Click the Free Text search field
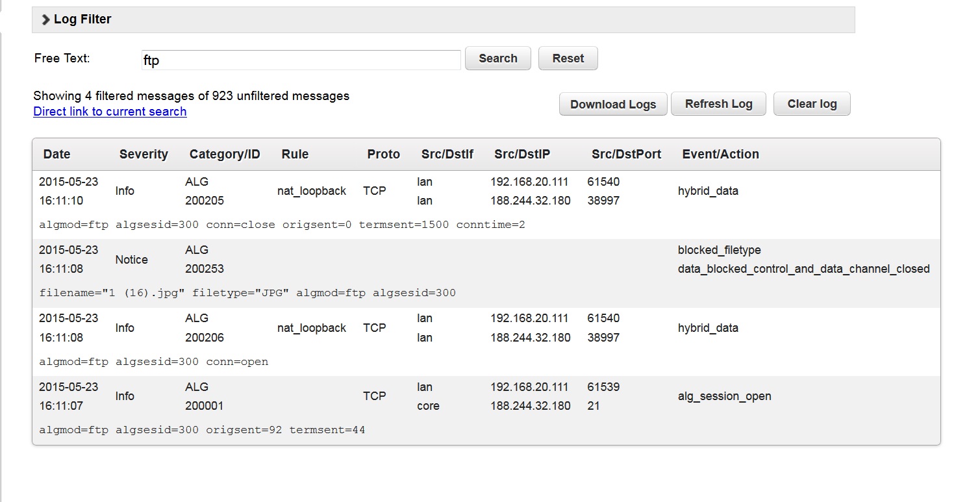Viewport: 980px width, 502px height. click(301, 60)
